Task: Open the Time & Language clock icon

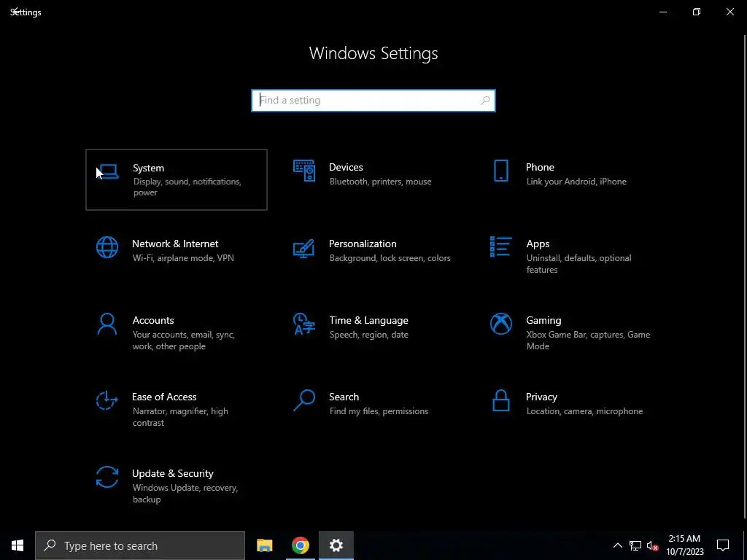Action: pyautogui.click(x=304, y=324)
